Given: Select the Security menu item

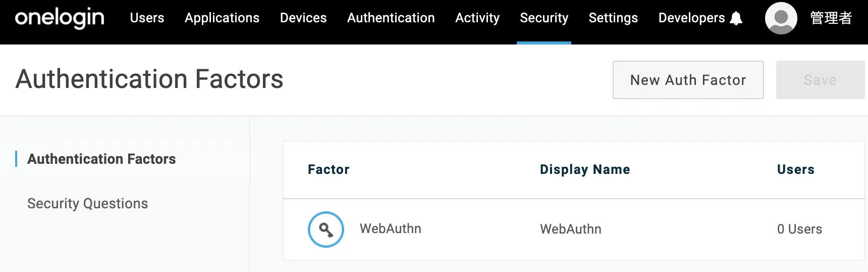Looking at the screenshot, I should point(544,18).
